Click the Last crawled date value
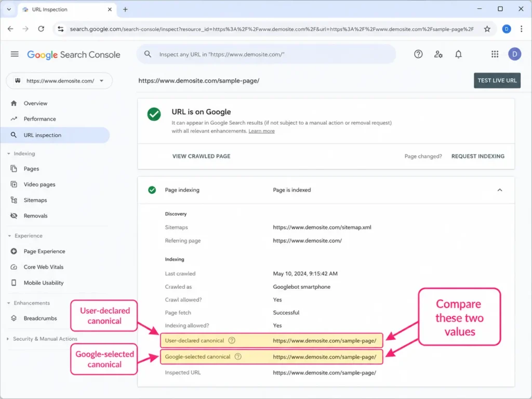 305,273
